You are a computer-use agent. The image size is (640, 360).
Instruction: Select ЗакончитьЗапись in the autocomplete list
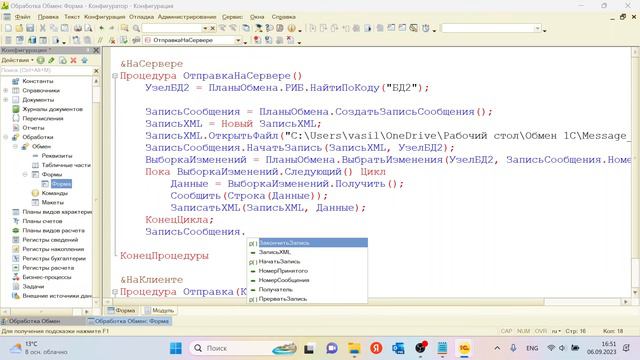pos(308,243)
